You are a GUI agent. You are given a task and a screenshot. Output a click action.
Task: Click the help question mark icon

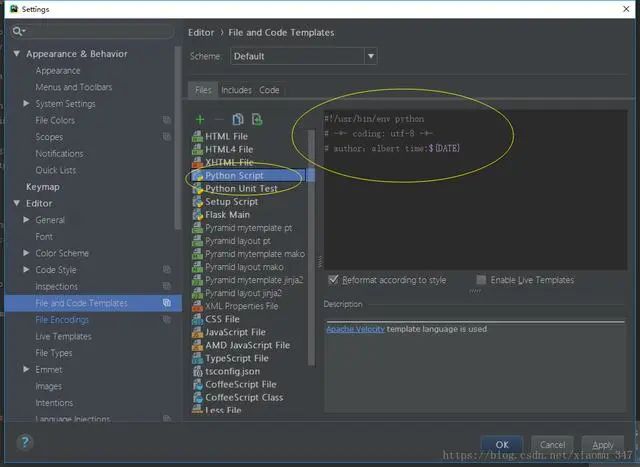click(x=24, y=442)
